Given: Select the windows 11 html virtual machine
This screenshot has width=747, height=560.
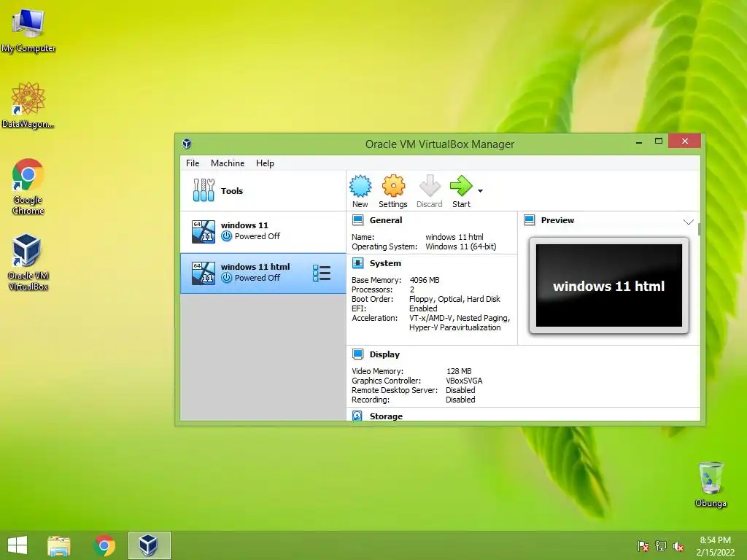Looking at the screenshot, I should [263, 273].
